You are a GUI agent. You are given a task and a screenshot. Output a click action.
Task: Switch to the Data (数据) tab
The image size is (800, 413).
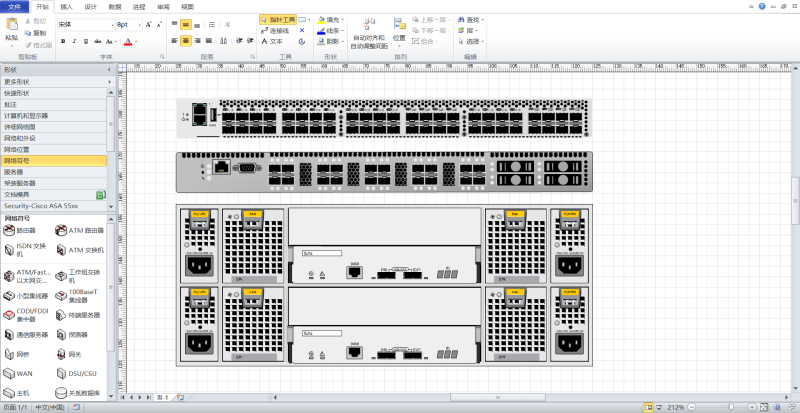115,7
